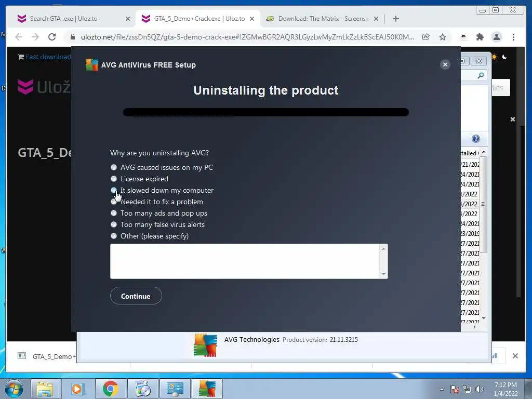Close the AVG AntiVirus Setup dialog
The image size is (532, 399).
pos(445,64)
